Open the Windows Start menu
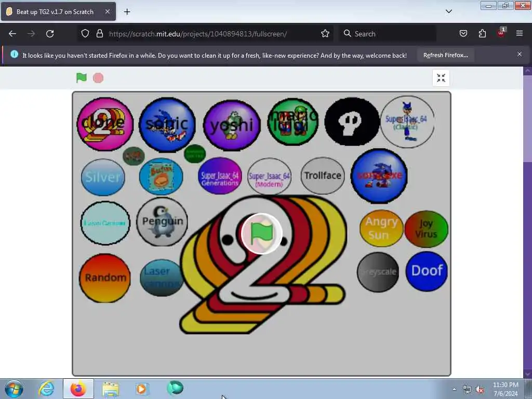 point(14,389)
